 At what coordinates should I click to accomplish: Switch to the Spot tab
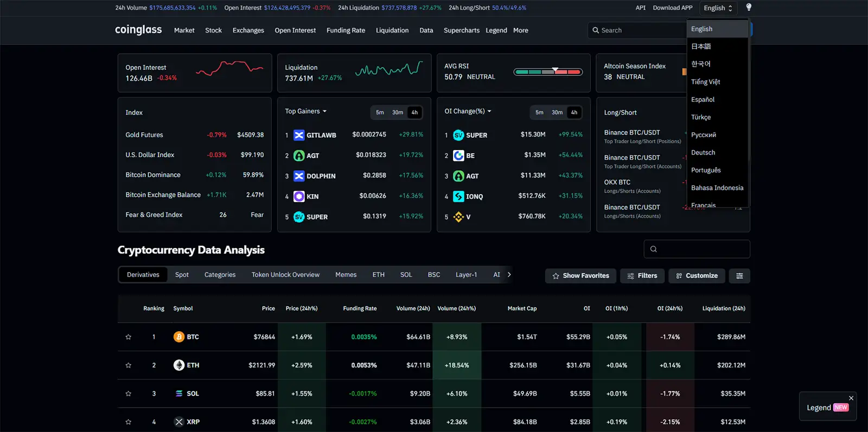coord(182,275)
